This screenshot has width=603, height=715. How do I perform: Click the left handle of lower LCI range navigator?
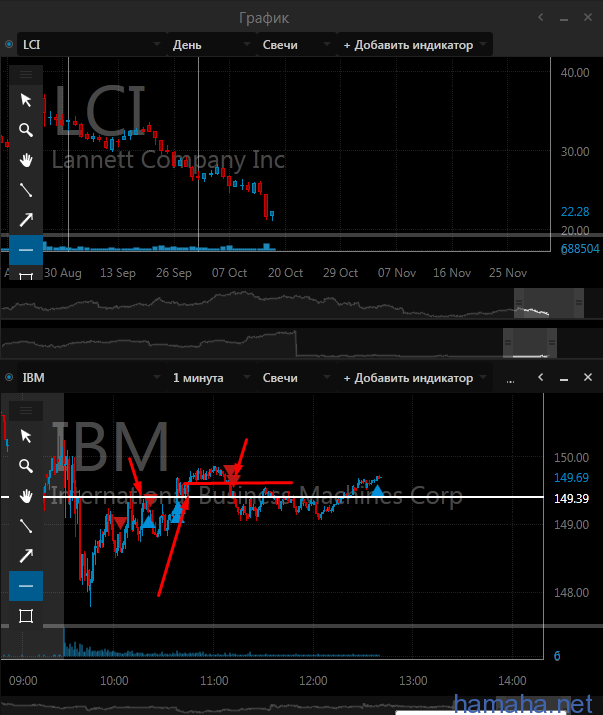[508, 343]
